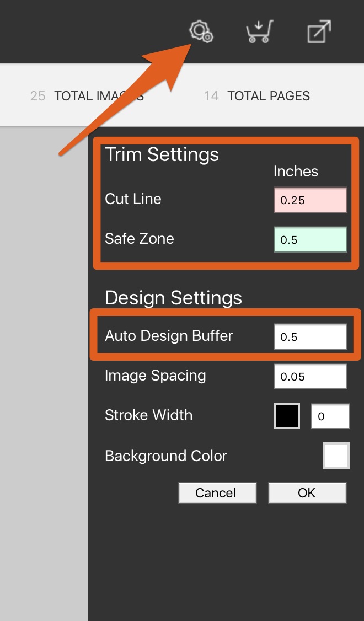Select the Safe Zone value field
This screenshot has height=621, width=364.
pos(310,239)
